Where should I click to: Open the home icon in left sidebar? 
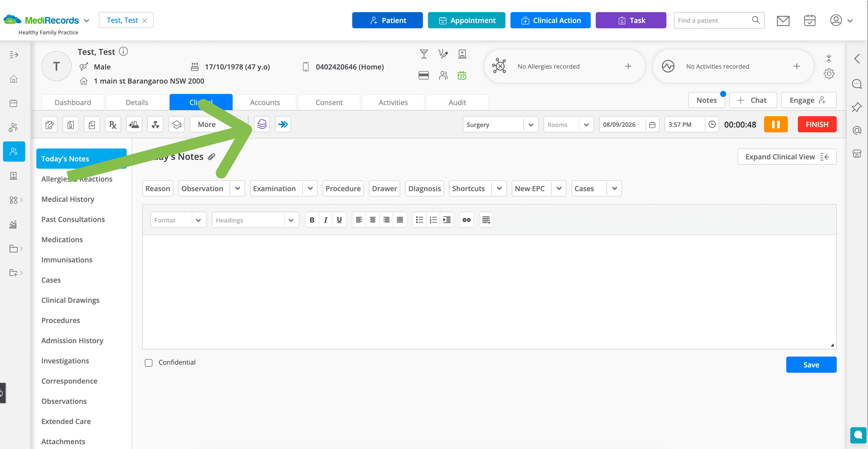tap(13, 79)
